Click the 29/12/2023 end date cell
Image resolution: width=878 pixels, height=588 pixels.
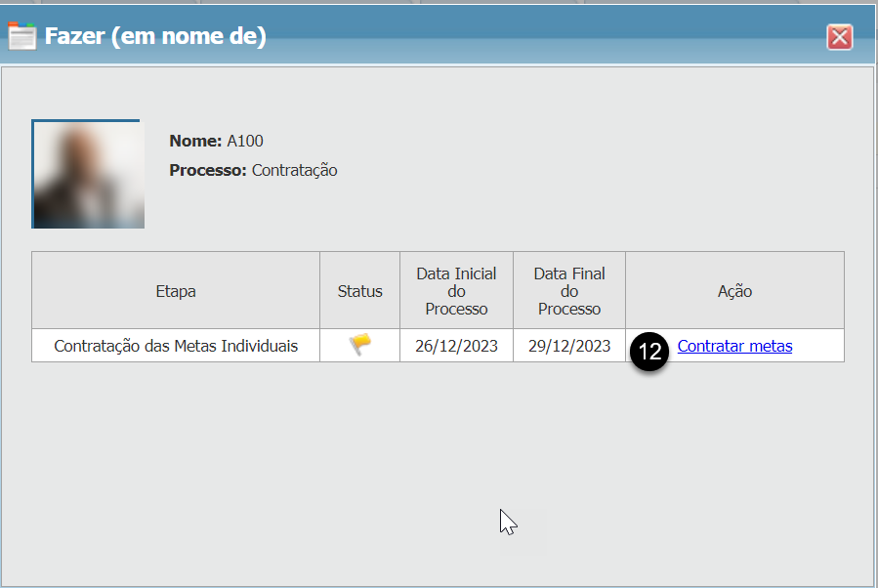tap(569, 346)
